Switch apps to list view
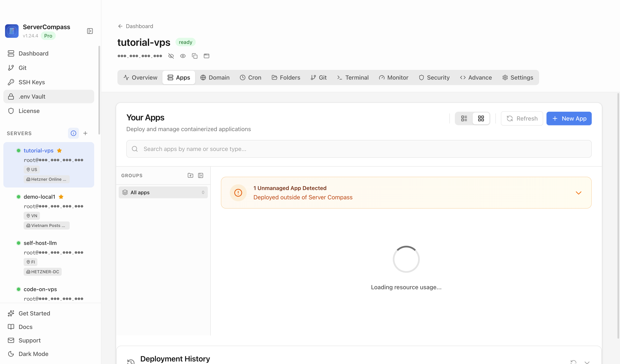620x364 pixels. [x=464, y=118]
